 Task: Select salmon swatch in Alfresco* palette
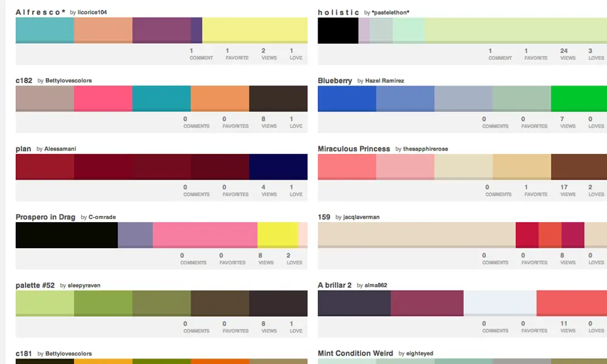click(x=103, y=30)
